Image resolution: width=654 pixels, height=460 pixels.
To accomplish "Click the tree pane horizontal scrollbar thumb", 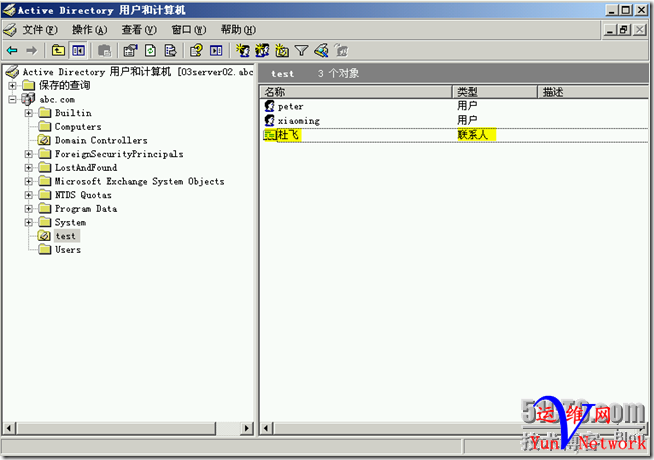I will click(116, 428).
